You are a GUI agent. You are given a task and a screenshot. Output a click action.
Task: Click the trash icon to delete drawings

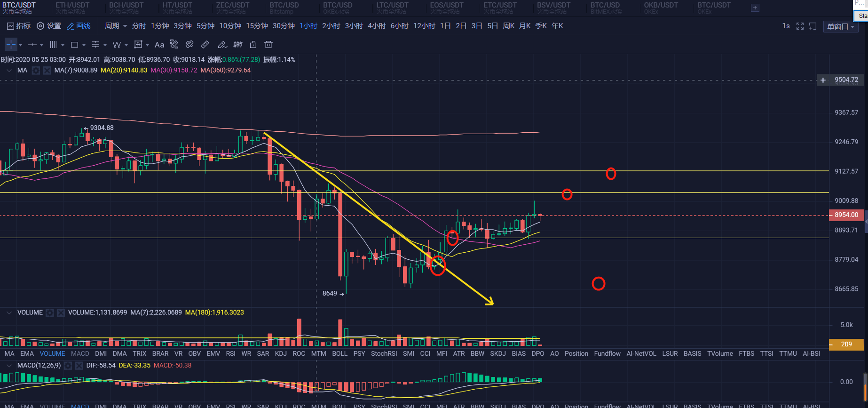[x=268, y=45]
